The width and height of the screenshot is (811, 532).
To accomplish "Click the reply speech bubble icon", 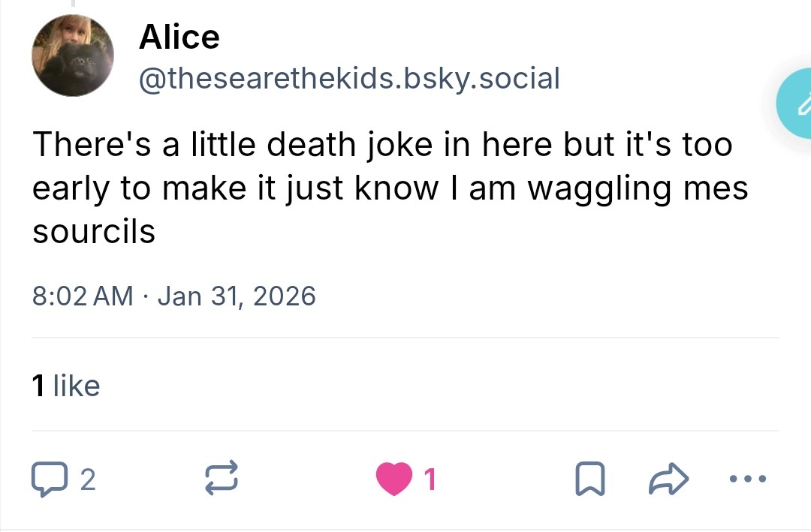I will click(47, 479).
